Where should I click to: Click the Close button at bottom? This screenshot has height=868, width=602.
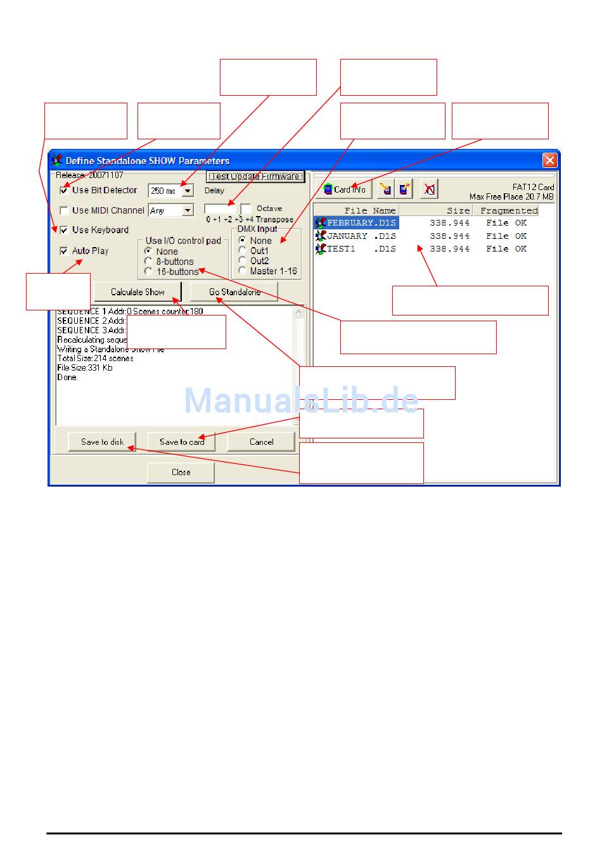point(181,472)
